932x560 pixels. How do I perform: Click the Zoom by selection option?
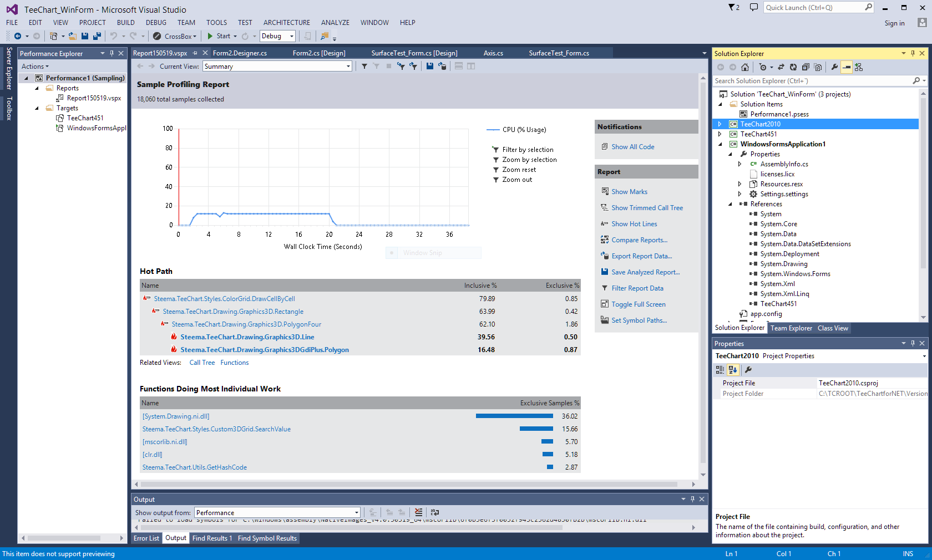click(x=529, y=160)
